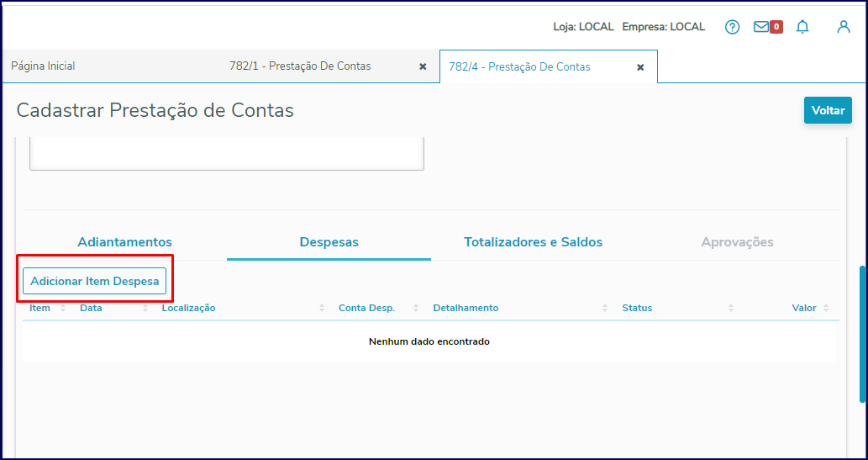Sort table by the Detalhamento column arrows
868x460 pixels.
click(604, 308)
